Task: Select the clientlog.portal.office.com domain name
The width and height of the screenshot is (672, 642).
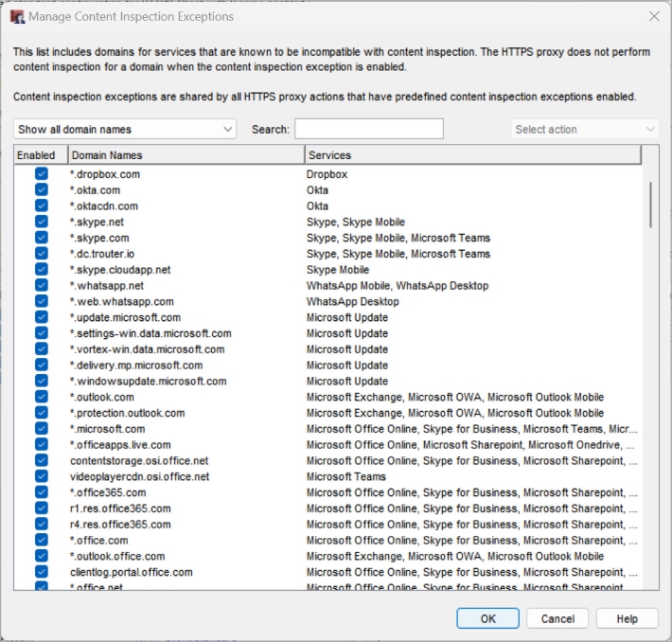Action: [x=132, y=572]
